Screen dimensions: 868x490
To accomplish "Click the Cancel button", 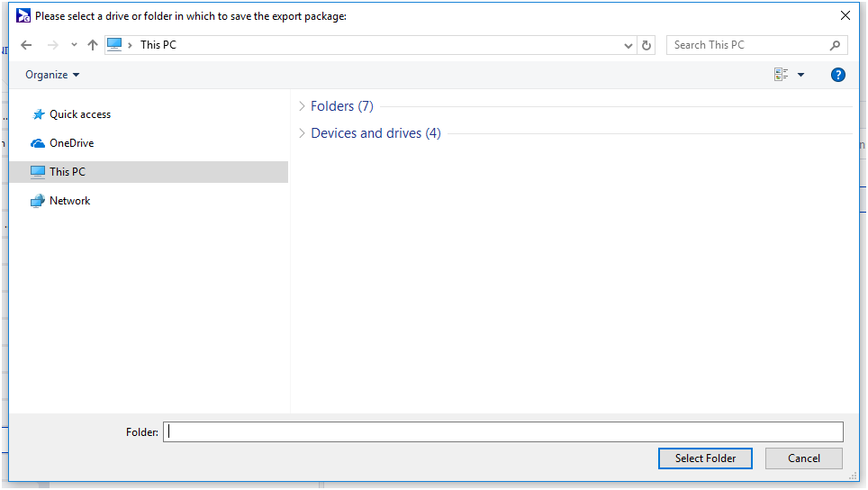I will 803,458.
